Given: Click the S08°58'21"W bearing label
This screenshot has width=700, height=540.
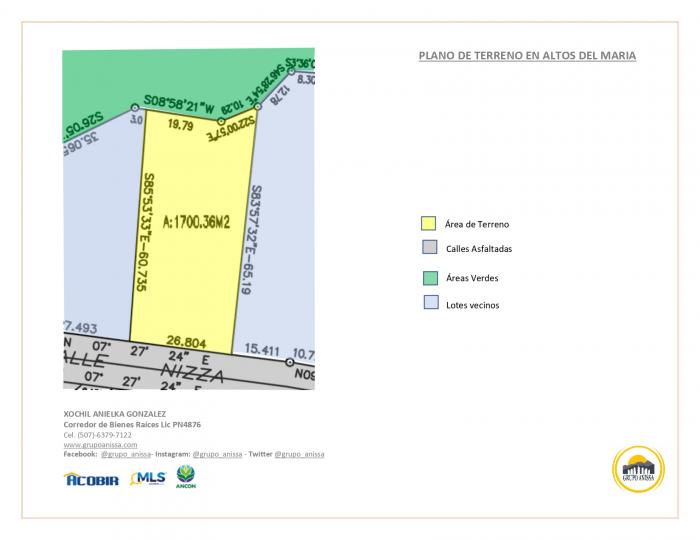Looking at the screenshot, I should pyautogui.click(x=179, y=101).
